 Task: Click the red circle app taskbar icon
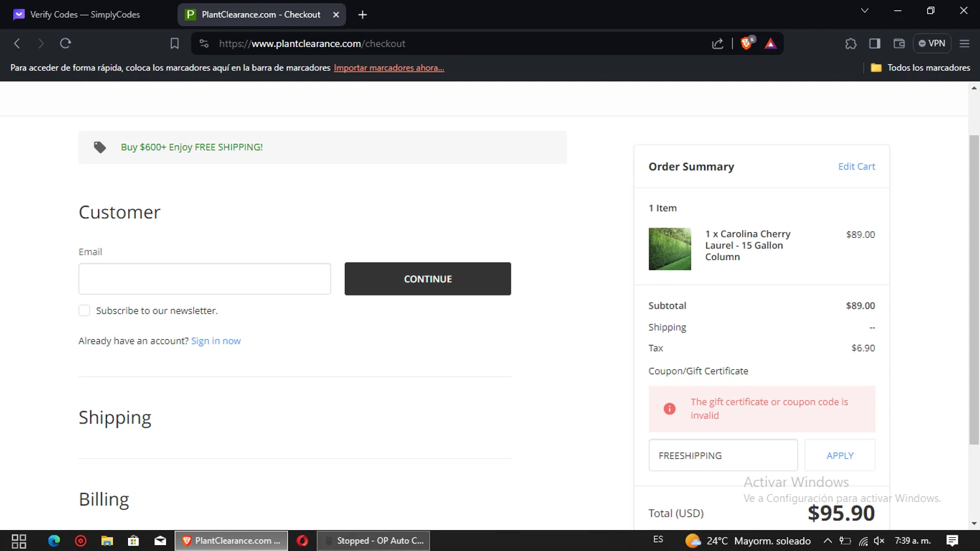tap(80, 541)
